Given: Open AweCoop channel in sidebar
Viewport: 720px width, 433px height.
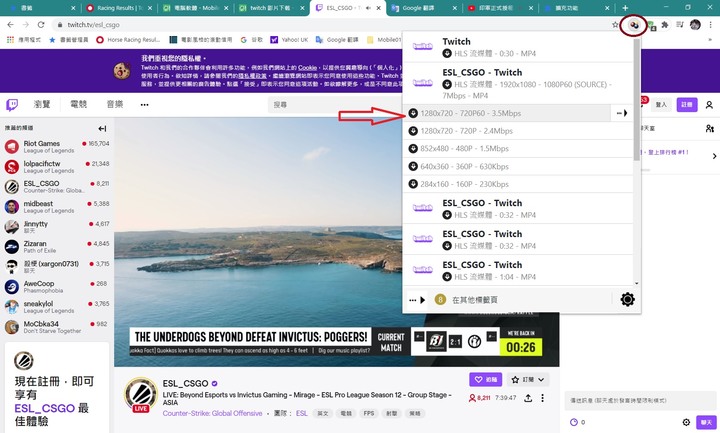Looking at the screenshot, I should tap(57, 287).
